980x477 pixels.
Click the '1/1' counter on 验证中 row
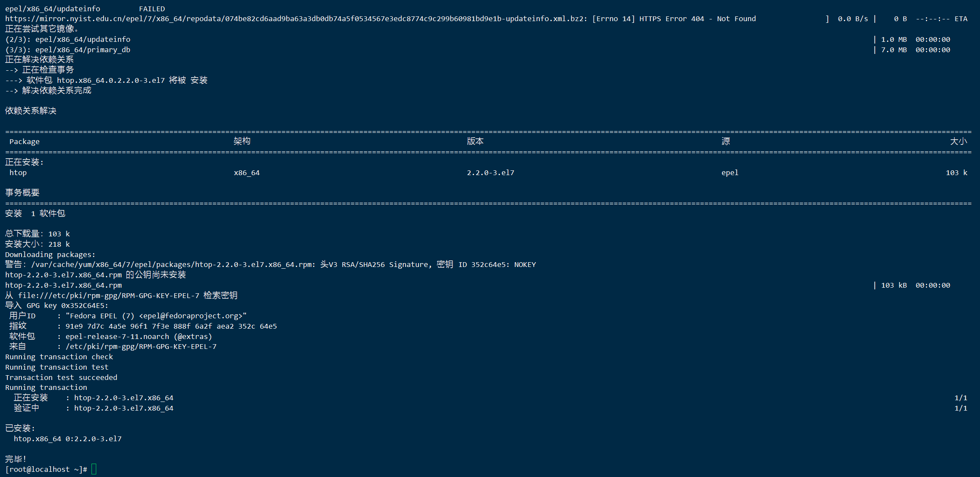pos(961,408)
